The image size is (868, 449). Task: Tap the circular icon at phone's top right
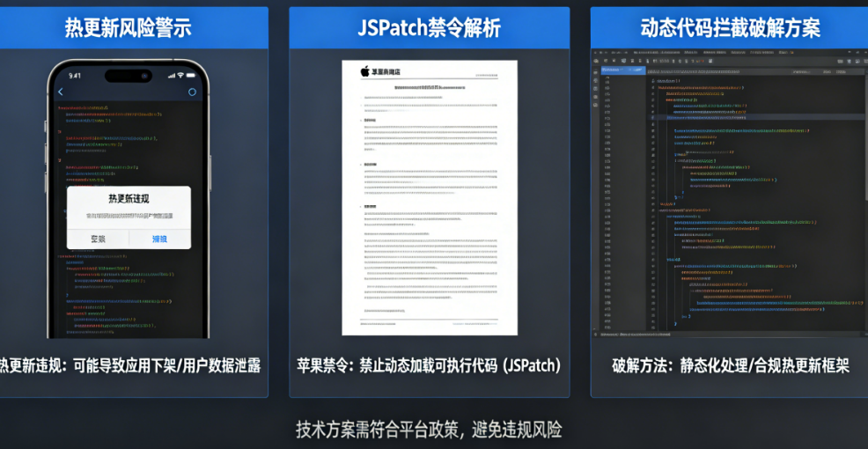(x=192, y=92)
